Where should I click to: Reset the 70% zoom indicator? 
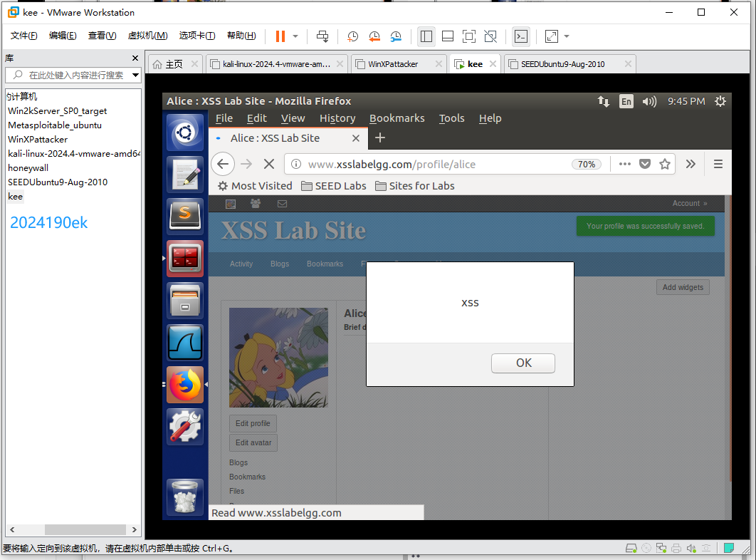[587, 164]
